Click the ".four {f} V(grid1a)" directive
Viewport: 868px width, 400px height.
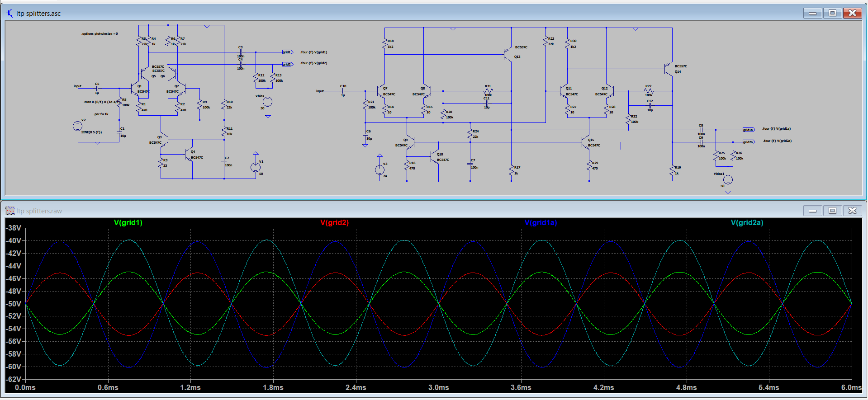coord(776,128)
